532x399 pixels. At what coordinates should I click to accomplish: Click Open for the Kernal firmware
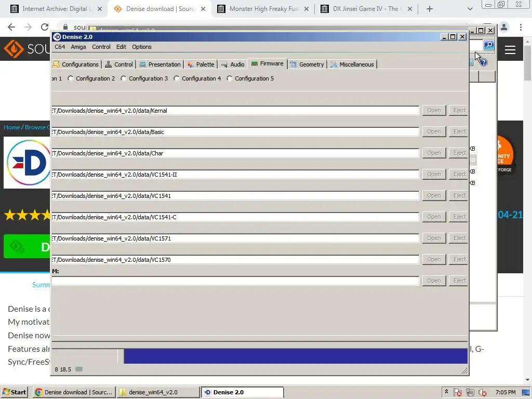click(x=434, y=110)
